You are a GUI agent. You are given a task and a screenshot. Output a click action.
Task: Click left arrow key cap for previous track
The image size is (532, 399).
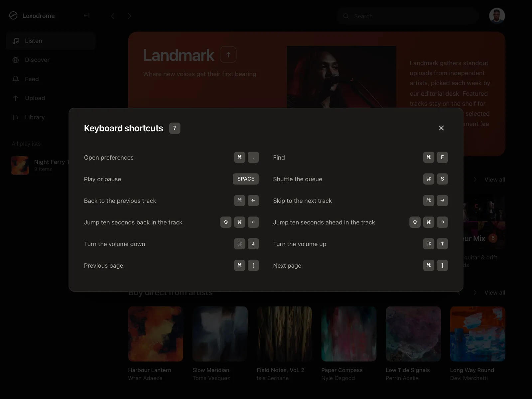[x=253, y=200]
